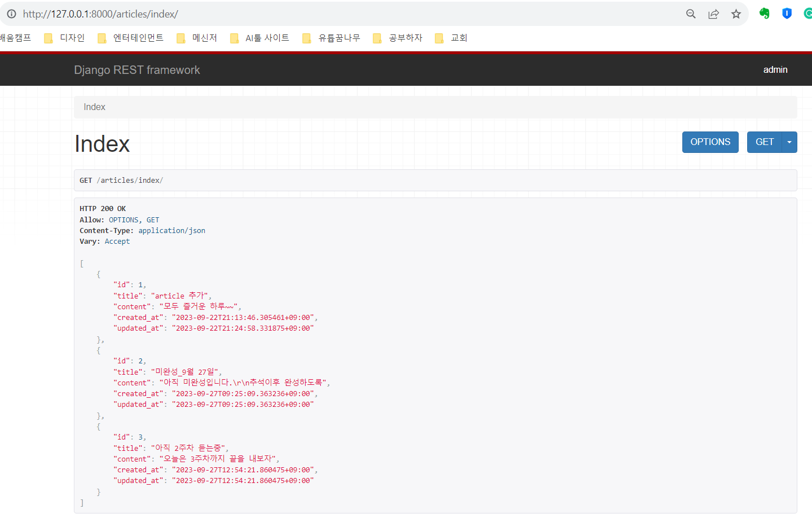Expand the GET format dropdown arrow

point(789,142)
